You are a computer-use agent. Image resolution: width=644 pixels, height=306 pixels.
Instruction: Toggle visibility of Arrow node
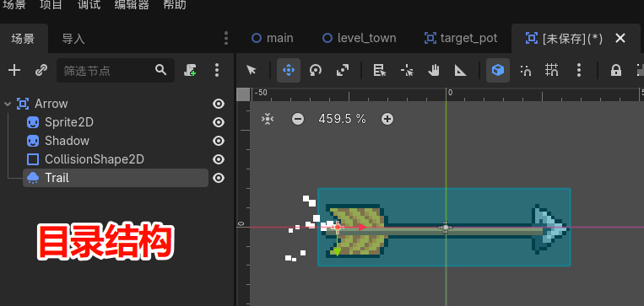[x=219, y=104]
